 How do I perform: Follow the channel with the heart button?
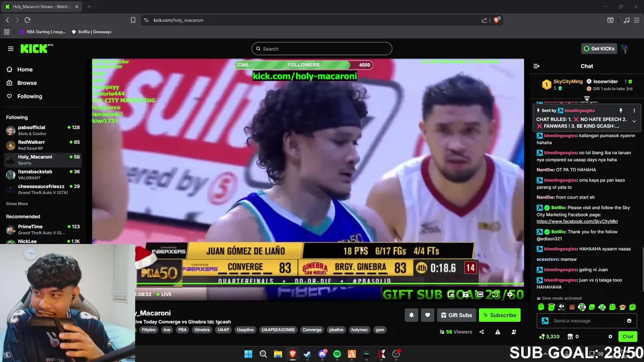point(427,315)
